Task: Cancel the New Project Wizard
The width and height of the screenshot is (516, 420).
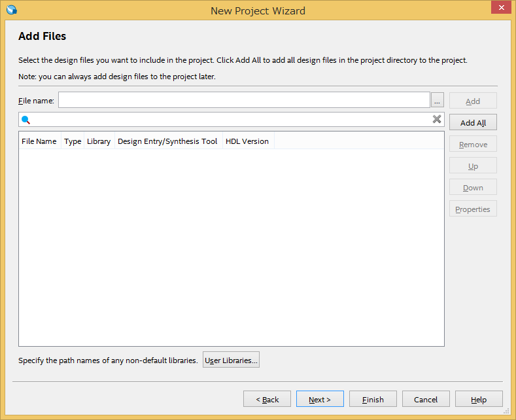Action: coord(426,399)
